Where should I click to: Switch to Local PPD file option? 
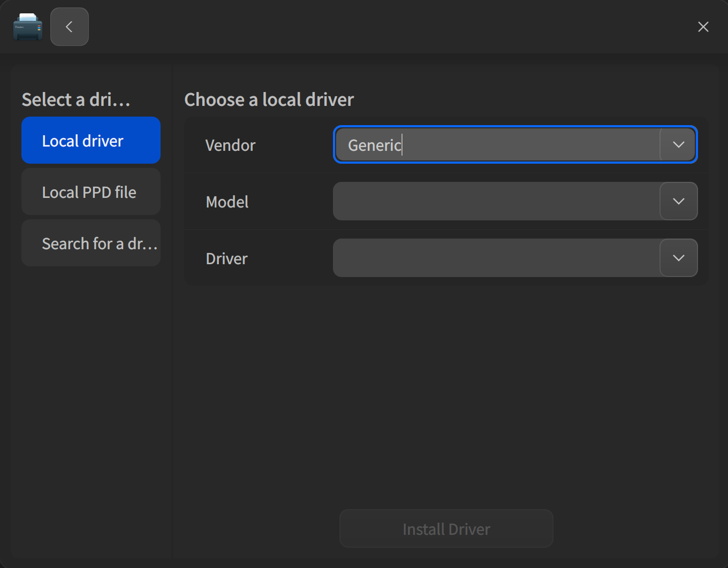(x=91, y=191)
